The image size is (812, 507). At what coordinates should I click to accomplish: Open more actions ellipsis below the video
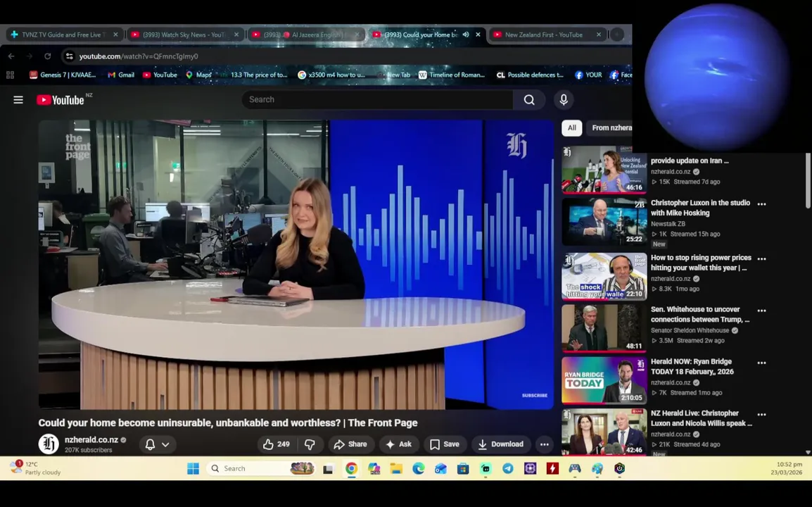coord(545,444)
